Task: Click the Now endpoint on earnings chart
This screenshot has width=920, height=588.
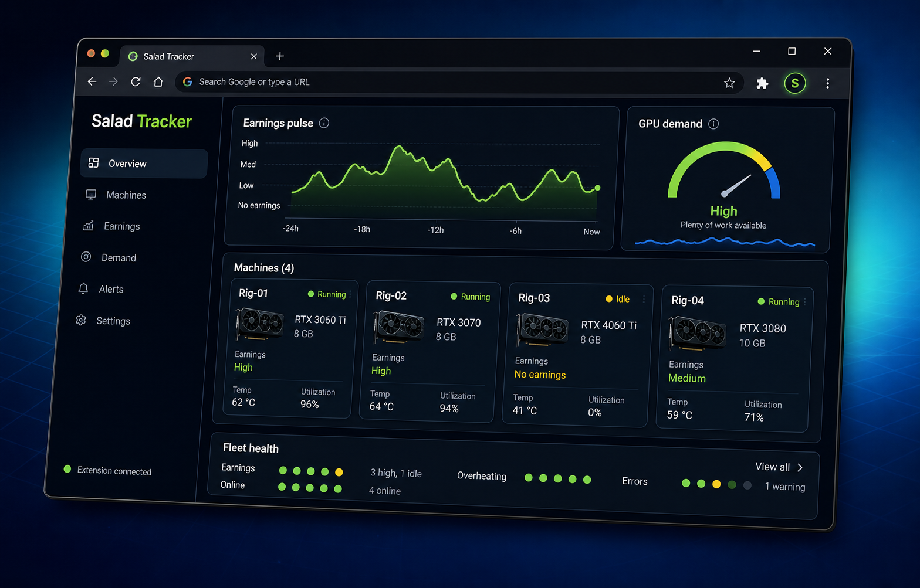Action: click(x=598, y=188)
